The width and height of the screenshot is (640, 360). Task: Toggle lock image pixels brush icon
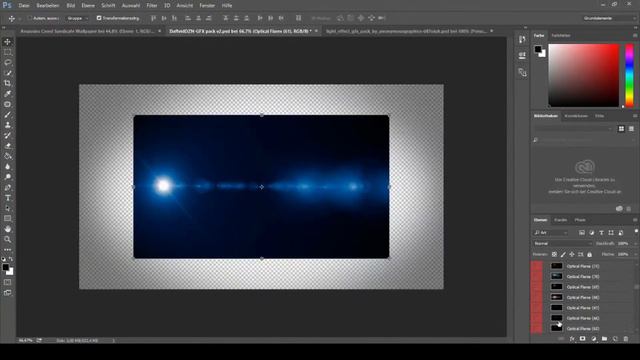pos(563,254)
